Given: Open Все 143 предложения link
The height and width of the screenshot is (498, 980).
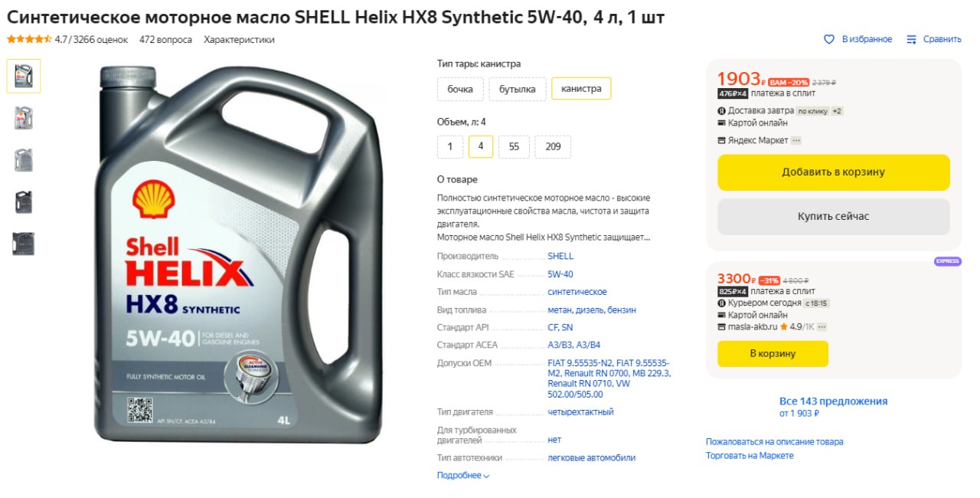Looking at the screenshot, I should coord(833,401).
